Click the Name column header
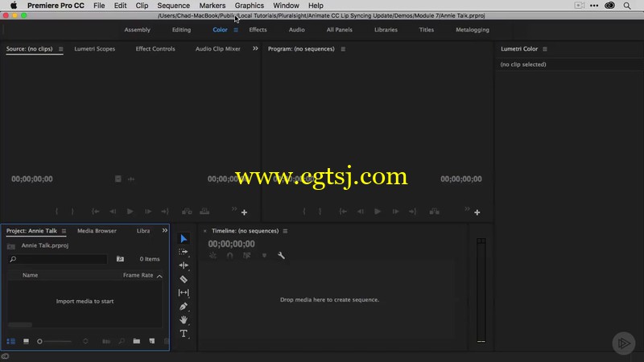This screenshot has height=362, width=644. pyautogui.click(x=30, y=275)
